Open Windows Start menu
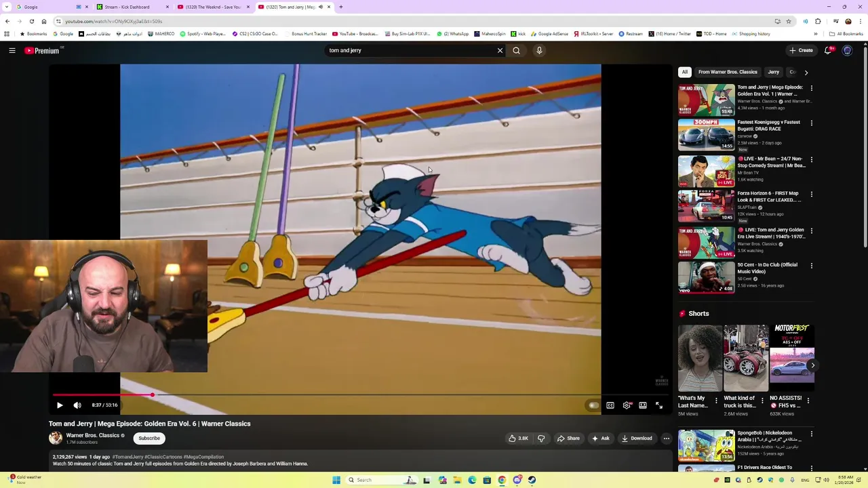 point(336,480)
